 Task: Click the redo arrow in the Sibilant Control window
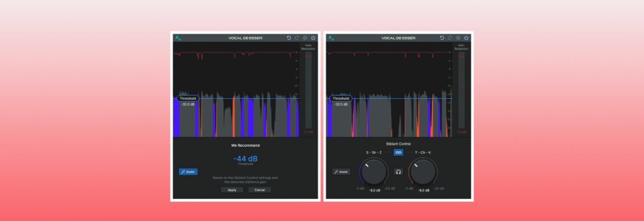pyautogui.click(x=450, y=38)
